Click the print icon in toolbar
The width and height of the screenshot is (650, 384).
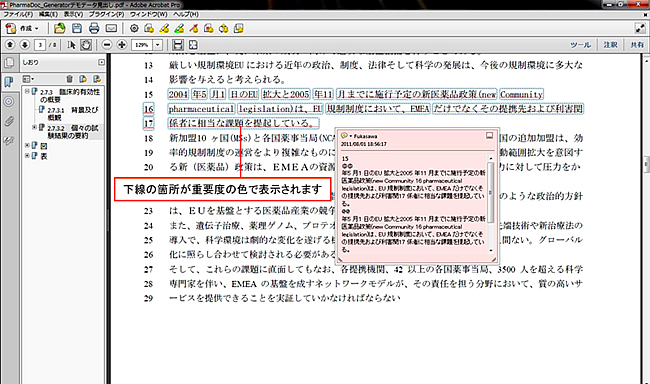tap(94, 28)
